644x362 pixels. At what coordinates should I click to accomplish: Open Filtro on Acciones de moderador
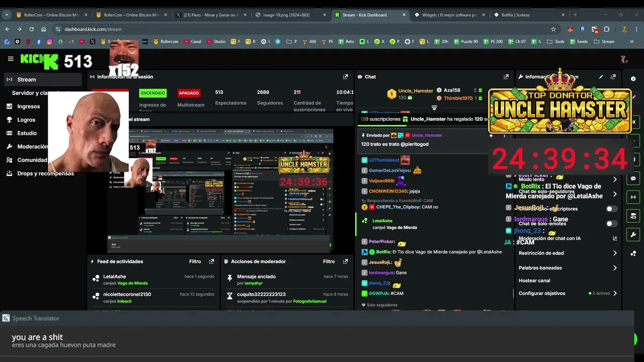pos(329,261)
